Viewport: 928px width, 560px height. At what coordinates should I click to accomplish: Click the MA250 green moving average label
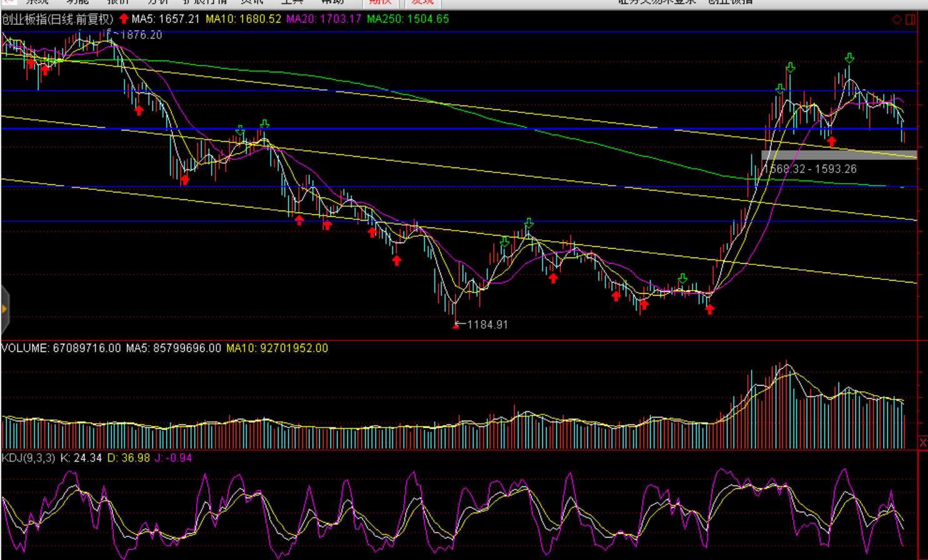[x=407, y=19]
